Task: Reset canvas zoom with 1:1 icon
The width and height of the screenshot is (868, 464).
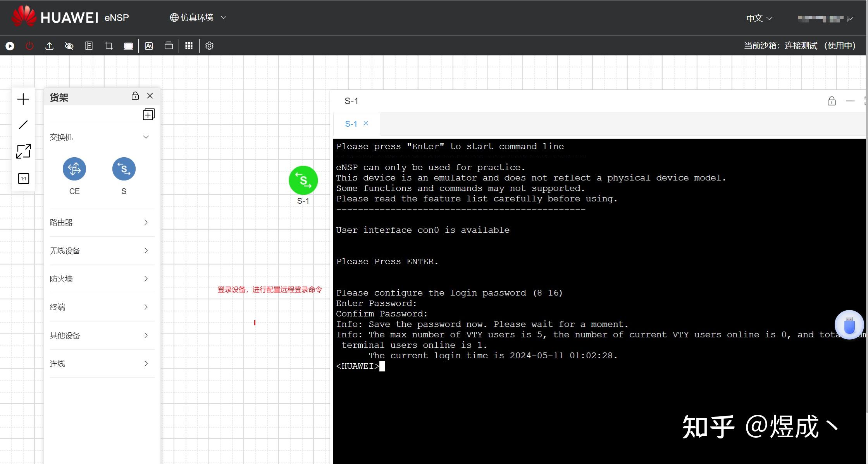Action: click(x=24, y=179)
